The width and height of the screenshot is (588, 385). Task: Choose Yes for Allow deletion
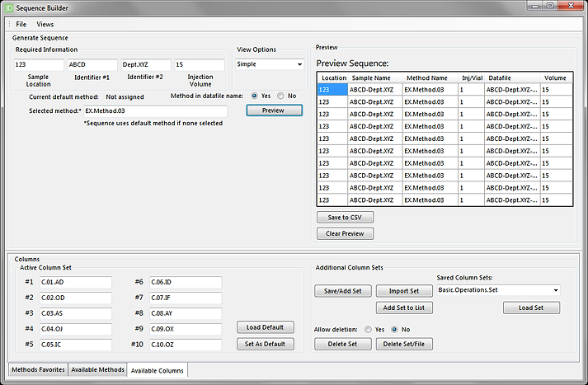(369, 330)
